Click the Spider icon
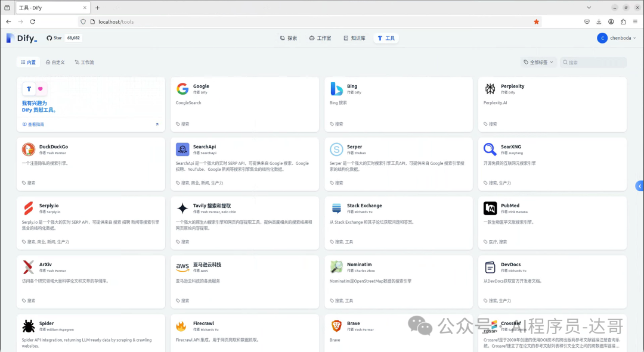The width and height of the screenshot is (644, 352). tap(29, 326)
